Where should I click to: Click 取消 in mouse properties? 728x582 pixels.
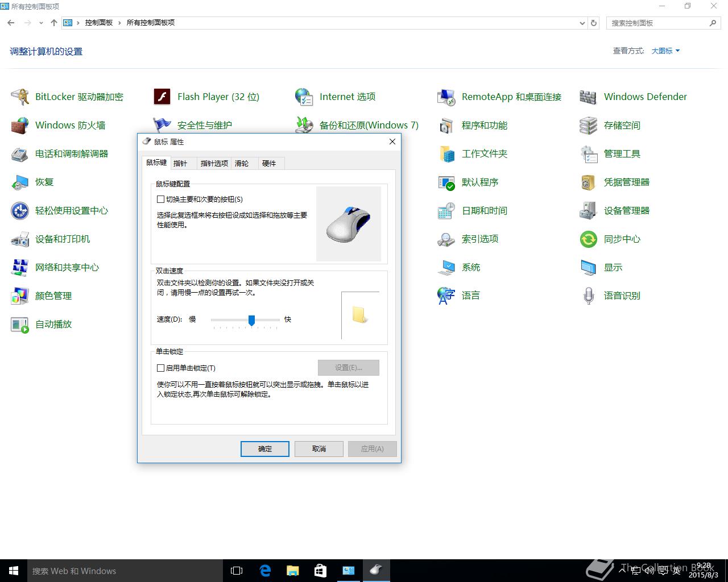(319, 449)
